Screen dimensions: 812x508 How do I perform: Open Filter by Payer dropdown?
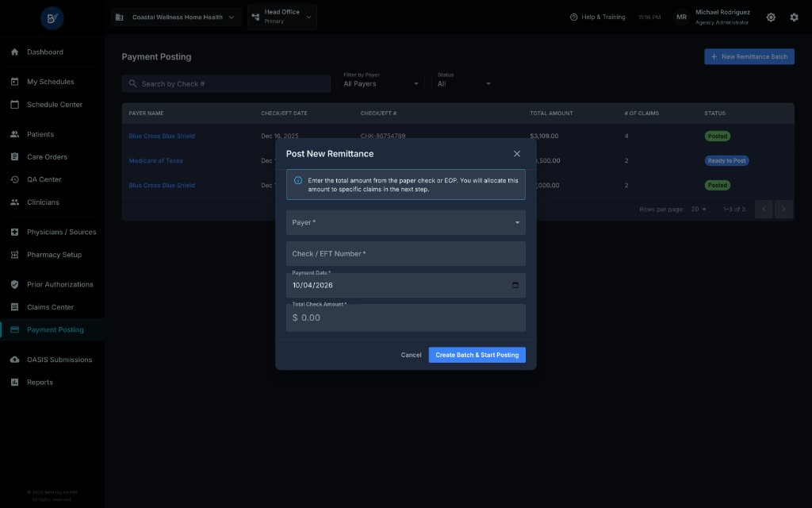click(x=381, y=83)
